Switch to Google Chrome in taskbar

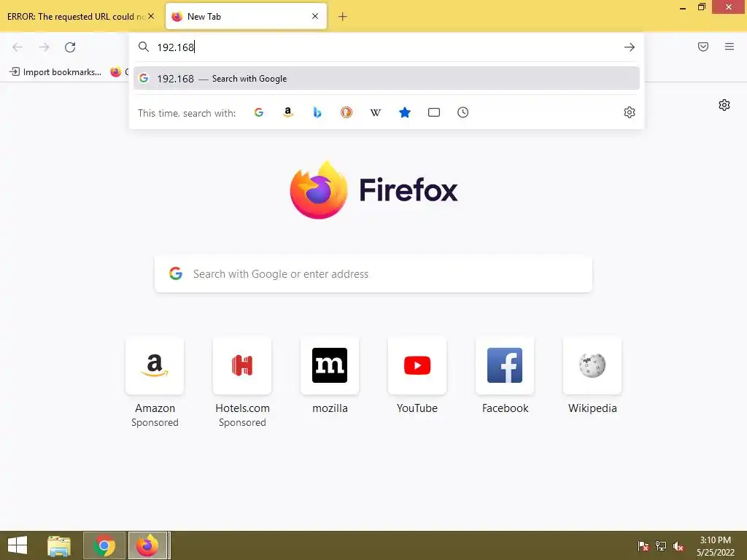click(104, 545)
